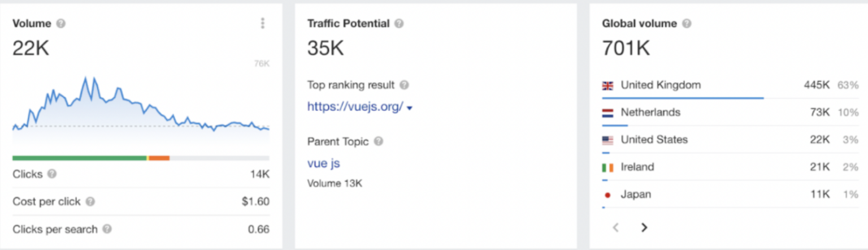Screen dimensions: 868x250
Task: Click the orange segment of clicks bar
Action: click(159, 158)
